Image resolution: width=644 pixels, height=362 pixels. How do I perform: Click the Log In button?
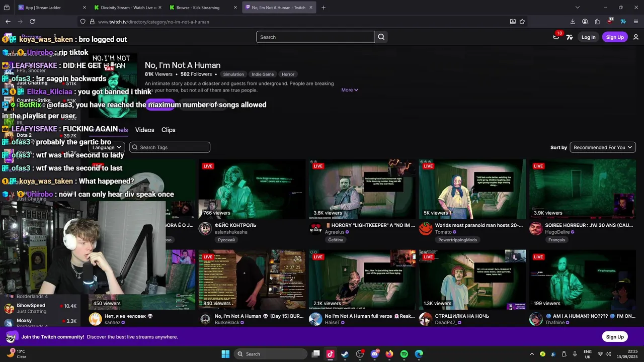(x=588, y=37)
